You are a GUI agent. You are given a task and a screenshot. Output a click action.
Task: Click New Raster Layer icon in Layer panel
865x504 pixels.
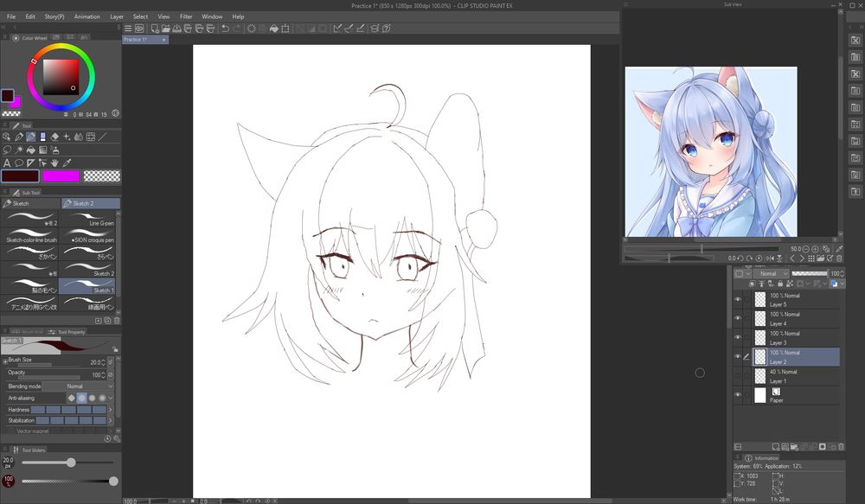tap(776, 447)
